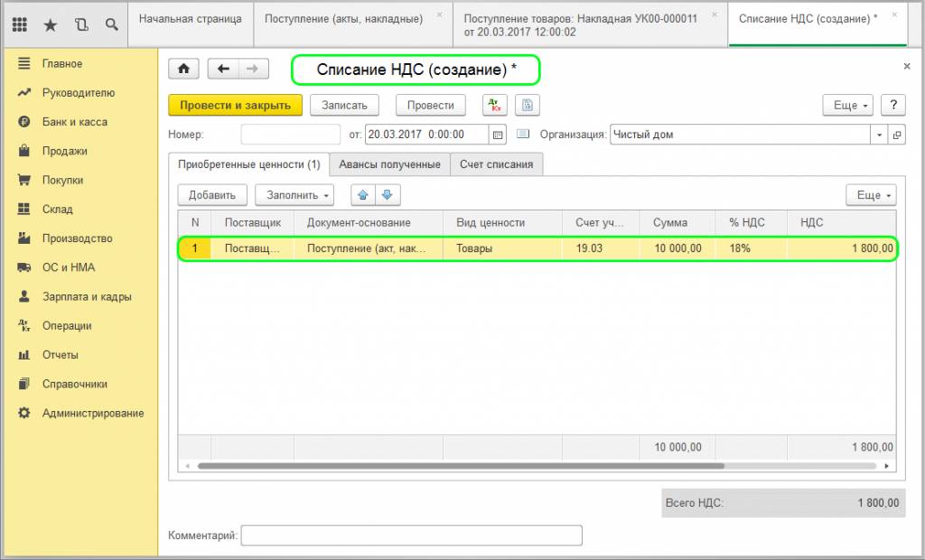This screenshot has height=560, width=925.
Task: Open Зарплата и кадры section
Action: point(87,297)
